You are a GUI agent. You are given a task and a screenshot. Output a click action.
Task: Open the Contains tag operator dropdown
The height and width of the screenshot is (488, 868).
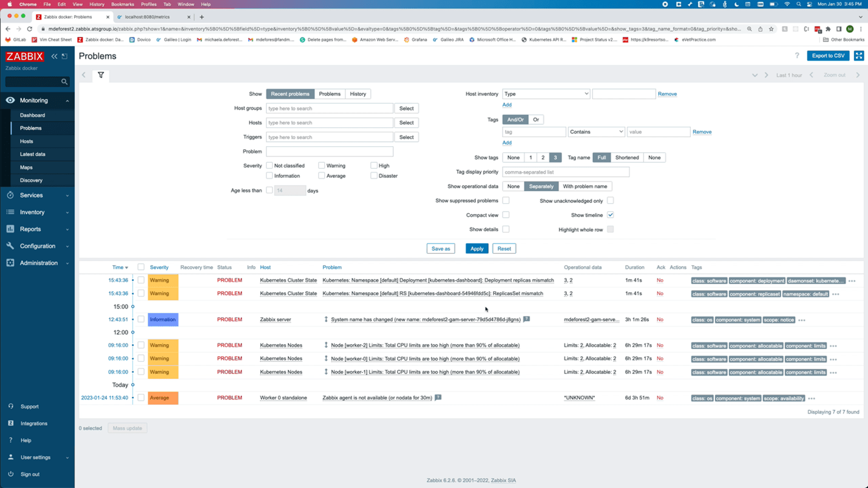(595, 132)
